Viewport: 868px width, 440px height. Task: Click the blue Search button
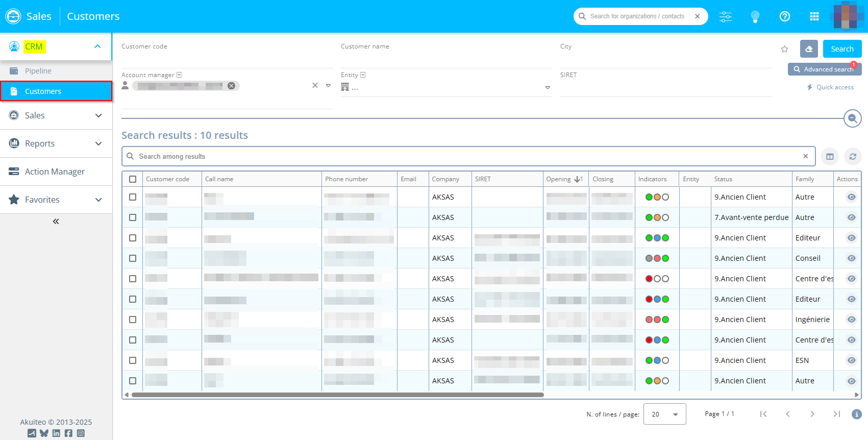[842, 49]
